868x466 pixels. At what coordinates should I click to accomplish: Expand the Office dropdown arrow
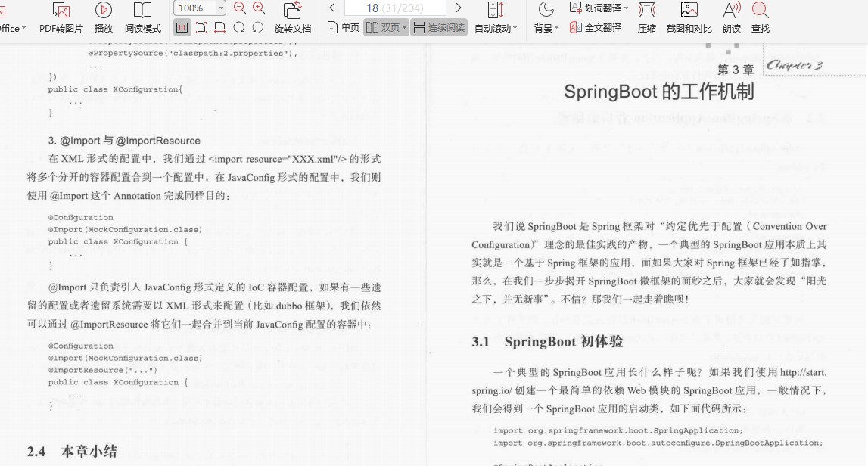[x=23, y=28]
